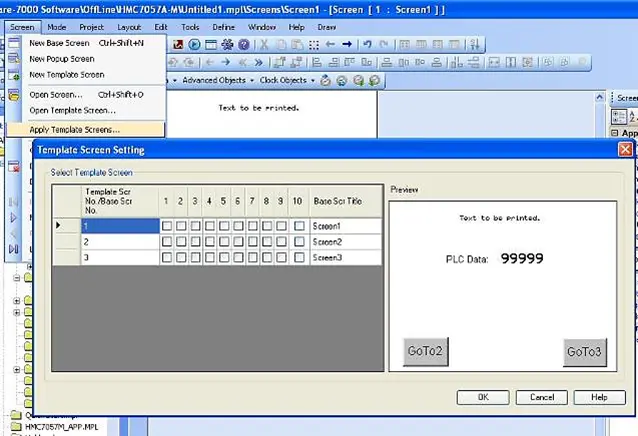Check template 1 box for Screen1 row
Viewport: 638px width, 436px height.
pyautogui.click(x=166, y=226)
